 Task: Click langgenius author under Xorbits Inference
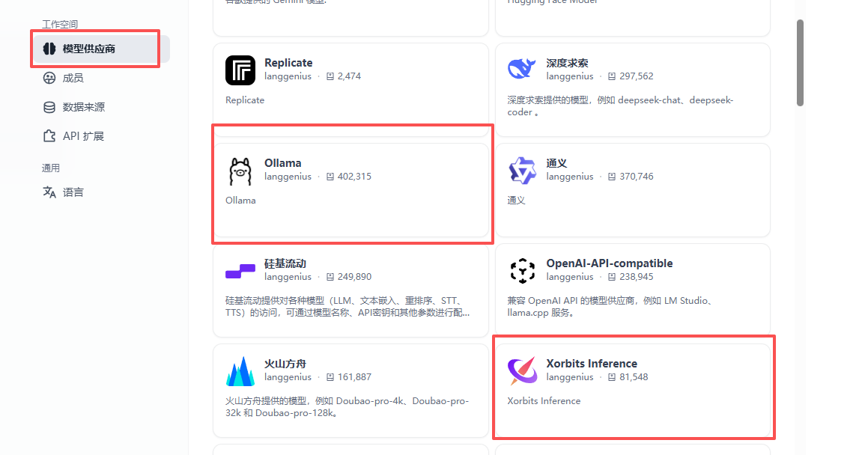[570, 377]
